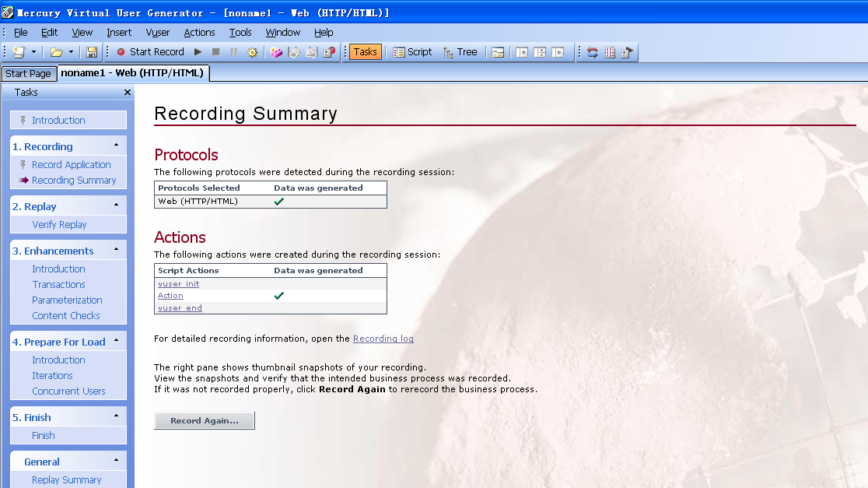Click the Save script icon
868x488 pixels.
point(90,52)
